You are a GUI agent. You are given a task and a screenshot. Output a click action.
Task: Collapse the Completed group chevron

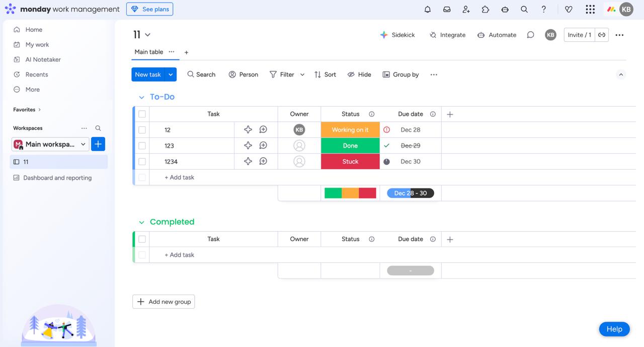[141, 222]
